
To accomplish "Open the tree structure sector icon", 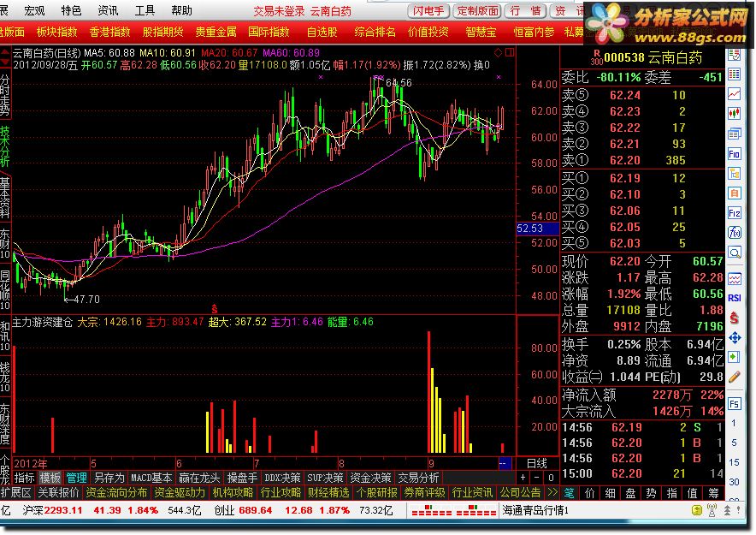I will pos(735,174).
